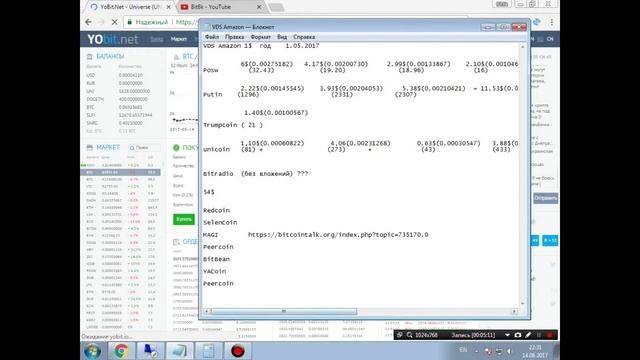The image size is (640, 360).
Task: Click the Redcoin line in Notepad
Action: pyautogui.click(x=216, y=210)
